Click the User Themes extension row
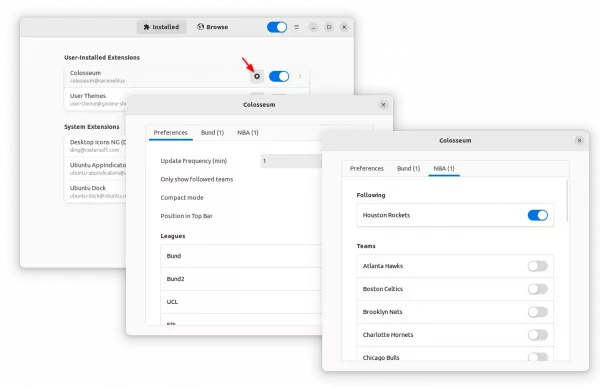The image size is (600, 387). (96, 99)
